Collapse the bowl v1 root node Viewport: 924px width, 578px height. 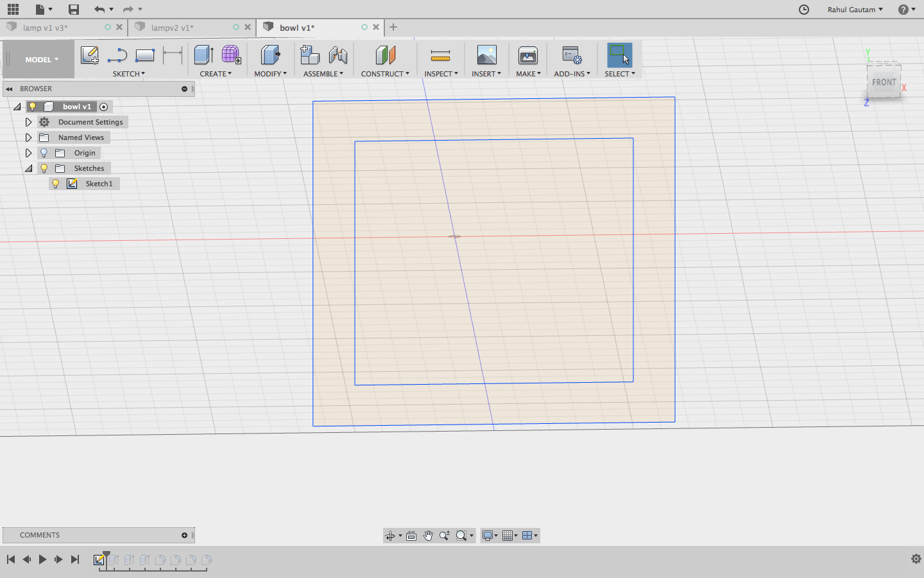17,107
